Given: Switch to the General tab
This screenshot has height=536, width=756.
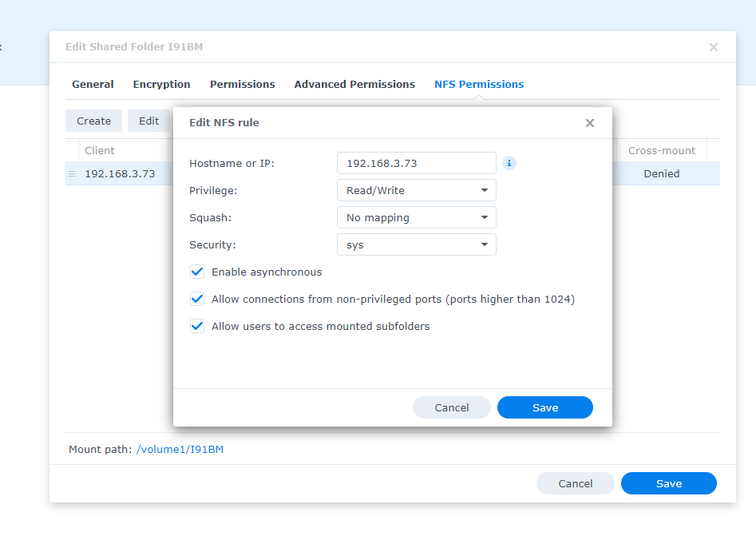Looking at the screenshot, I should (x=93, y=85).
